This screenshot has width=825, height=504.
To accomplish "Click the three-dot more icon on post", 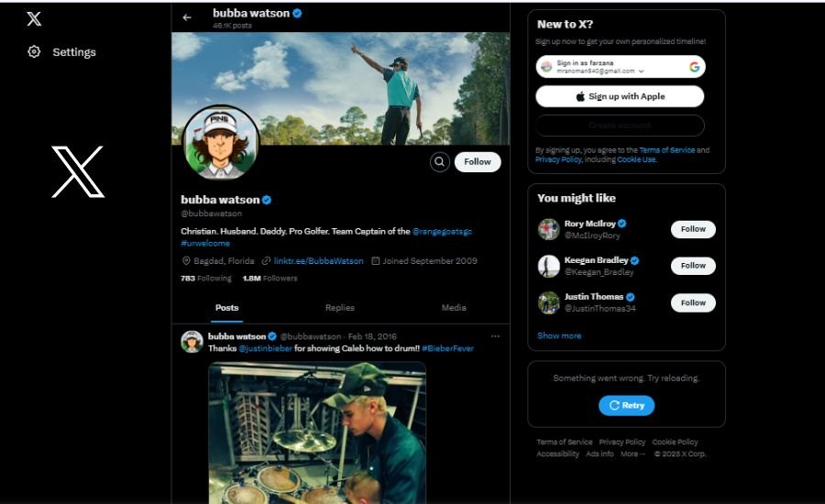I will (495, 336).
